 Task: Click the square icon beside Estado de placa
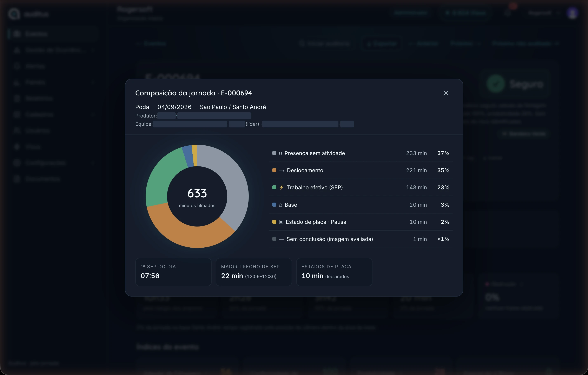coord(281,222)
